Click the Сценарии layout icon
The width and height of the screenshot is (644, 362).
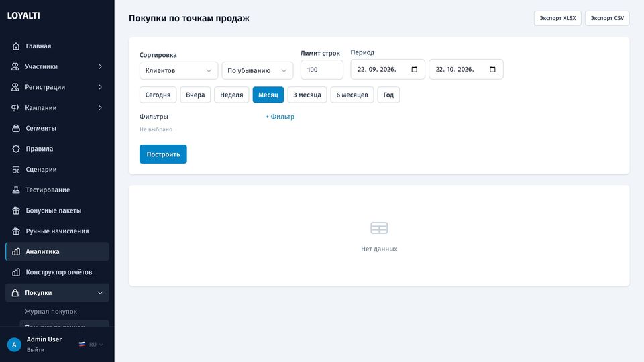(x=16, y=169)
